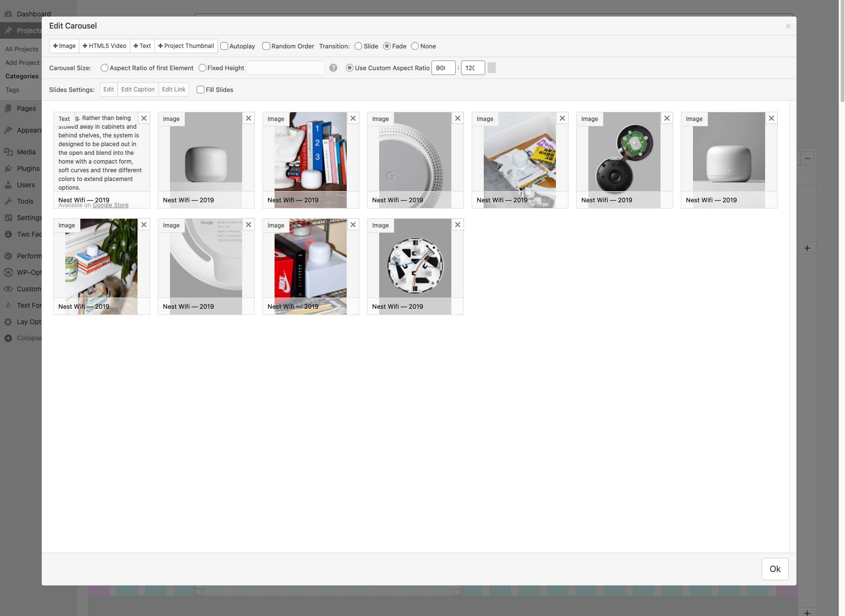Image resolution: width=845 pixels, height=616 pixels.
Task: Click Edit Link in Slides Settings
Action: click(173, 90)
